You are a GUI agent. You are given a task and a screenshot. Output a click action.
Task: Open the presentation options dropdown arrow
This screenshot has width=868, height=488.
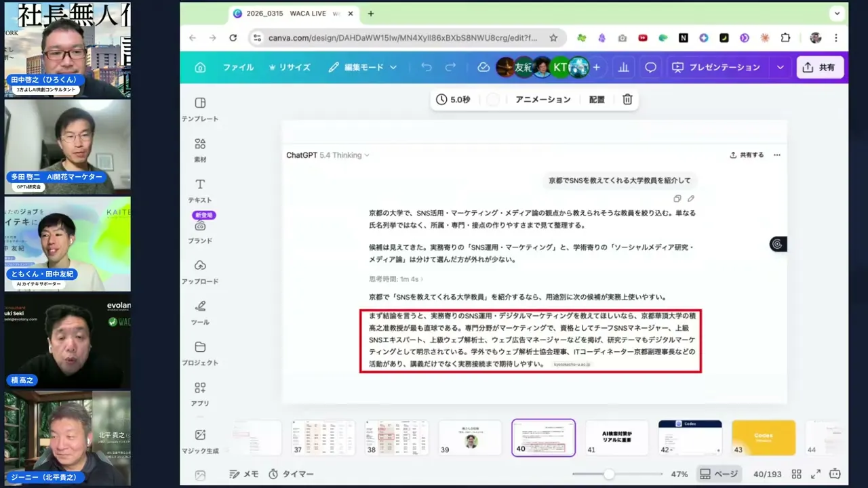click(x=780, y=67)
